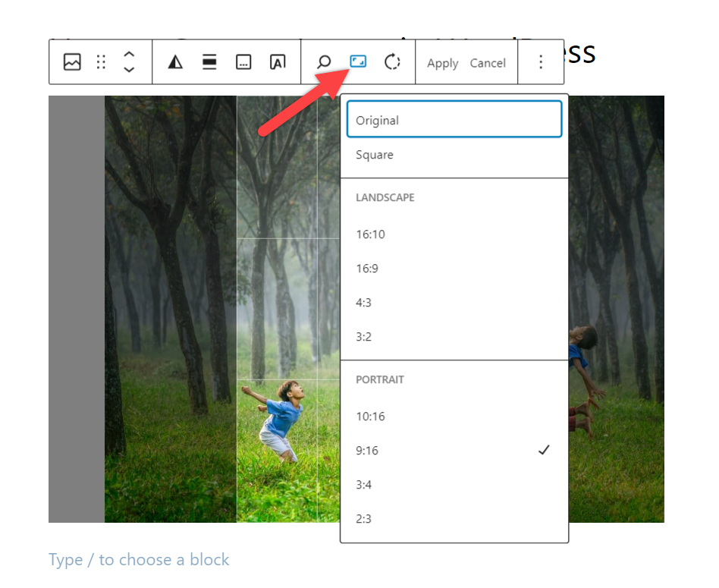The height and width of the screenshot is (588, 719).
Task: Cancel the image editing
Action: 488,63
